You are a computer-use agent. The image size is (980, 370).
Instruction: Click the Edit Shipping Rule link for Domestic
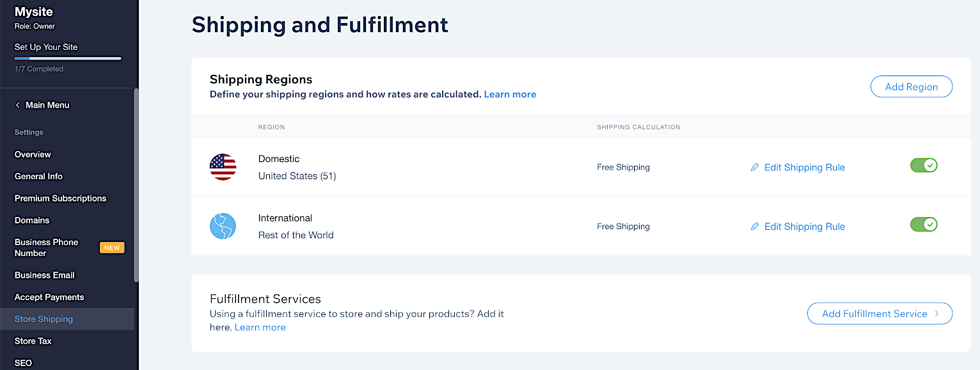point(804,168)
